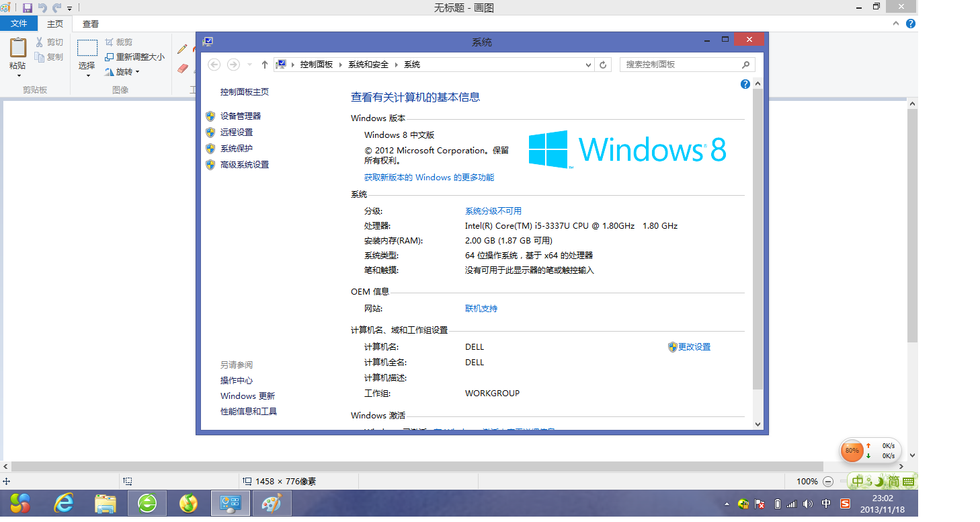Viewport: 980px width, 522px height.
Task: Open the recent locations dropdown arrow
Action: 249,65
